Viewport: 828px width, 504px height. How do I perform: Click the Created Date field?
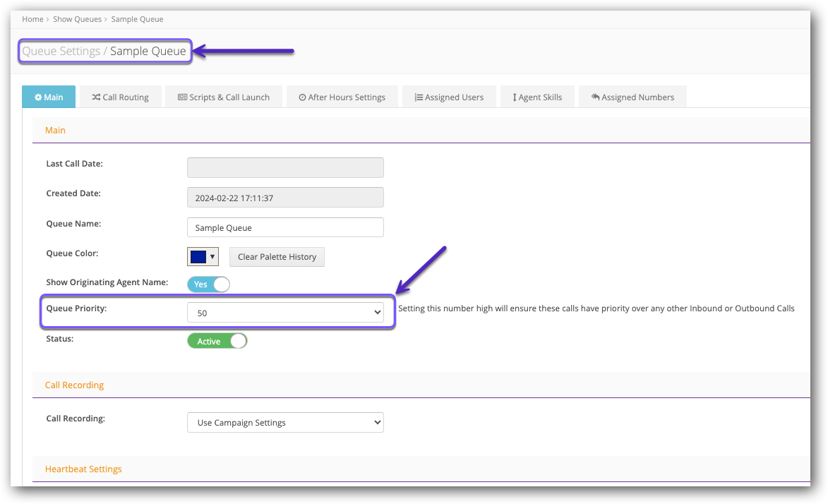[285, 198]
